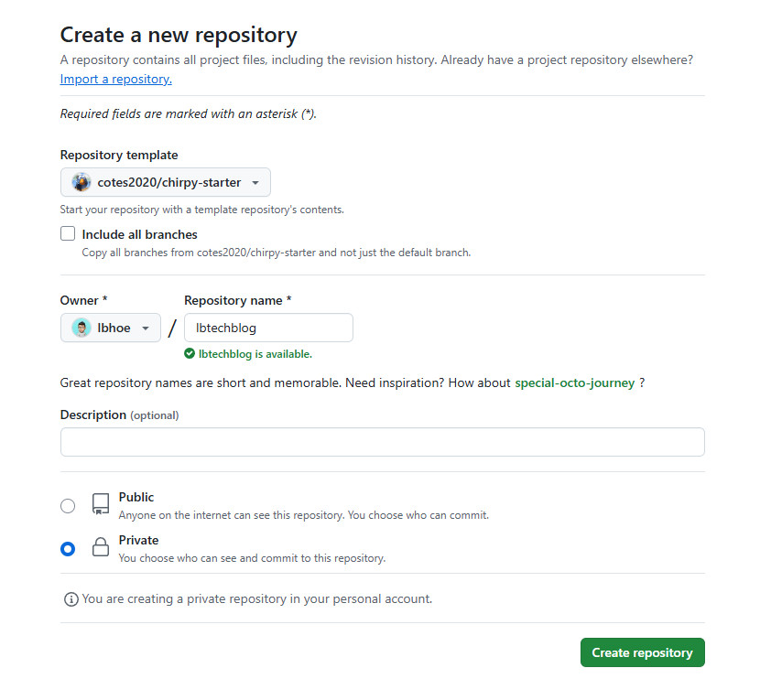The height and width of the screenshot is (700, 760).
Task: Click the info icon beside private notice
Action: coord(71,599)
